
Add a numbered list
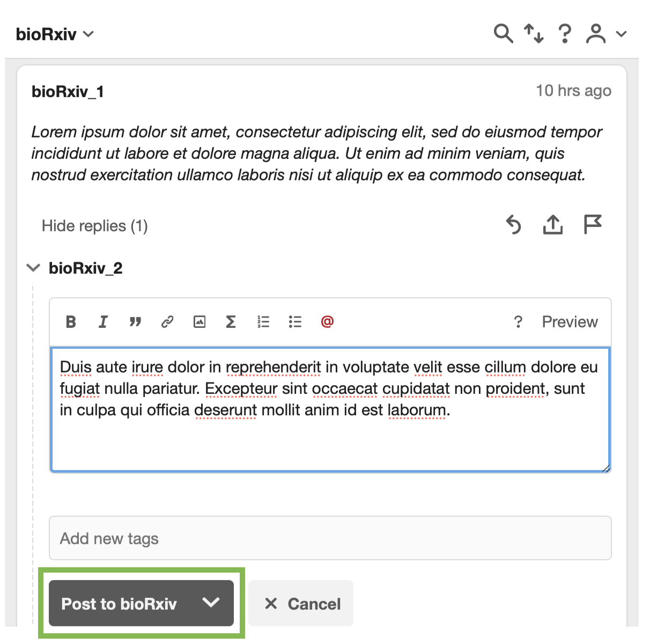(x=263, y=322)
